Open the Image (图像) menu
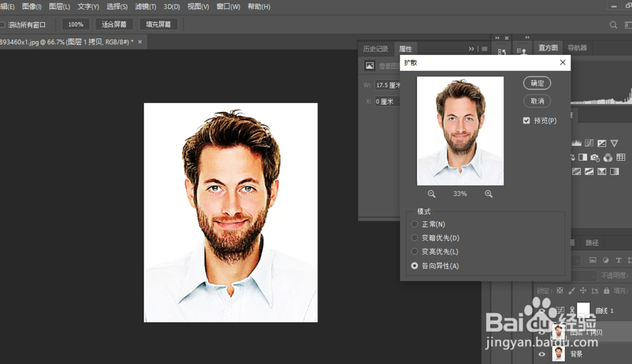Image resolution: width=632 pixels, height=364 pixels. pos(32,6)
